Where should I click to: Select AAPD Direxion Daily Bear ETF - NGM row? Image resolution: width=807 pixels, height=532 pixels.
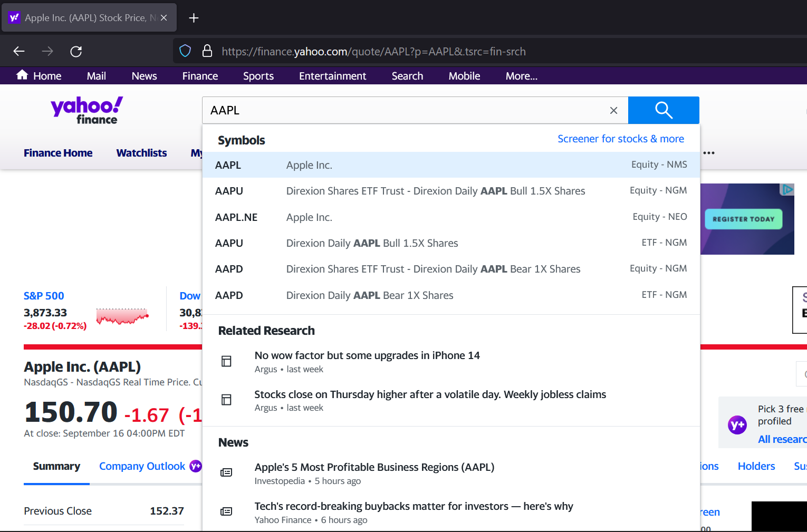click(451, 295)
